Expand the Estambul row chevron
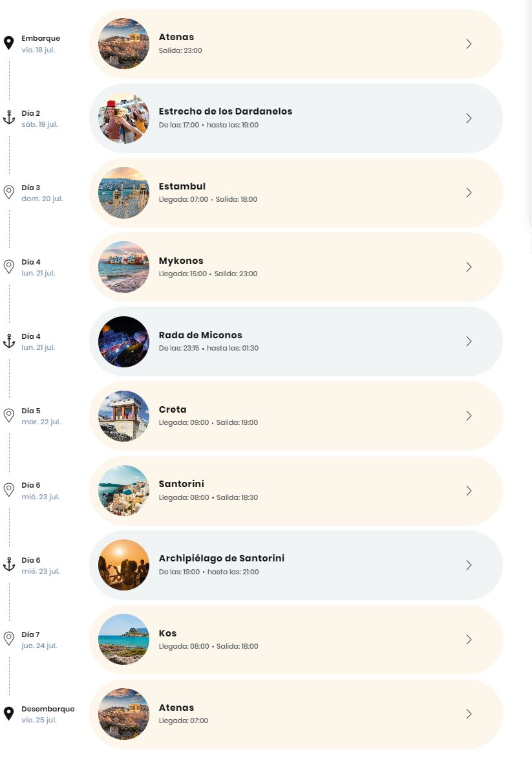The image size is (532, 769). [469, 193]
